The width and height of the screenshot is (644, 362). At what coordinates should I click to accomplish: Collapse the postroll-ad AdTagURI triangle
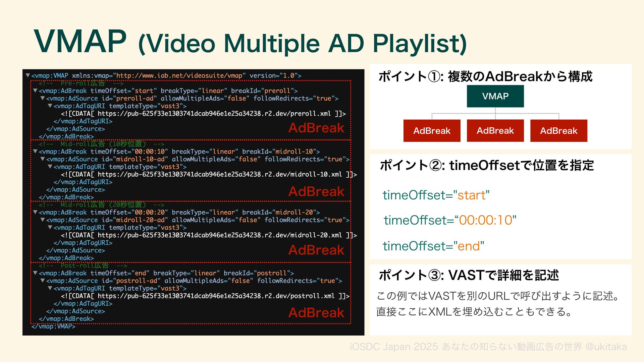tap(50, 288)
